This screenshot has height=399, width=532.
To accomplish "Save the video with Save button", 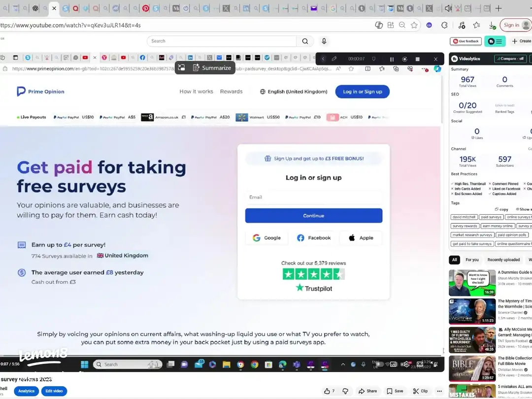I will [395, 391].
